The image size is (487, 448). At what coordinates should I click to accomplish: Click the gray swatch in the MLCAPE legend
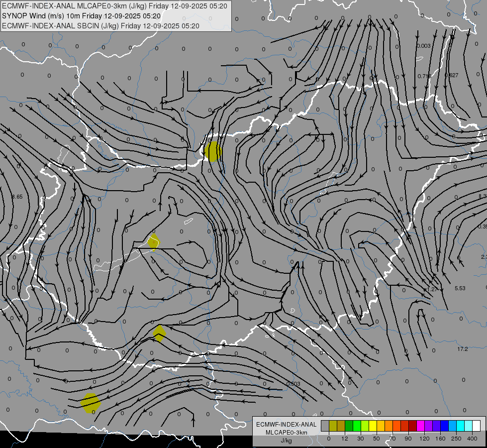point(325,426)
